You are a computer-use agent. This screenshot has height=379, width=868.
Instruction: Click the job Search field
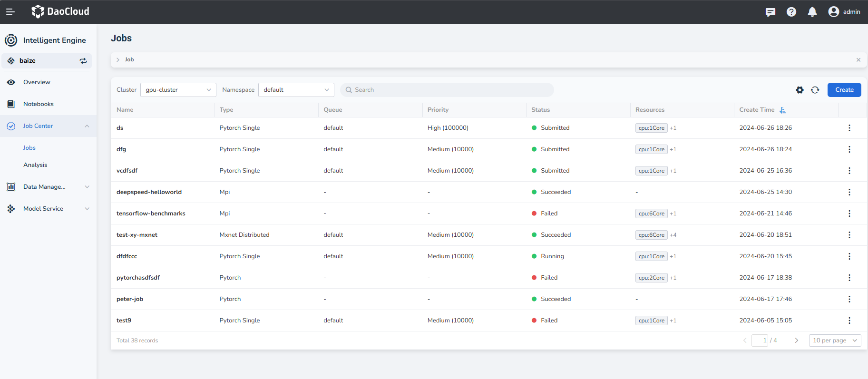tap(447, 90)
